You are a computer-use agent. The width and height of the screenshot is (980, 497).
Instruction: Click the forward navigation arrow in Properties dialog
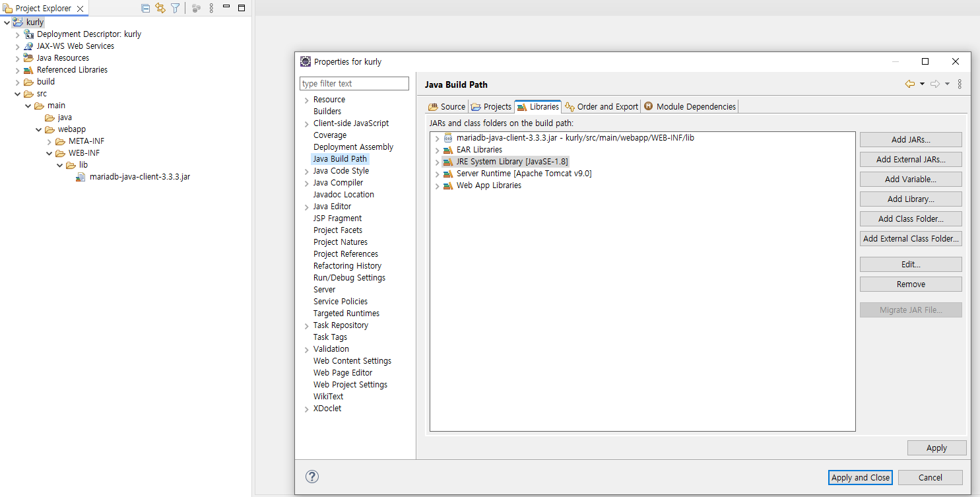[934, 84]
